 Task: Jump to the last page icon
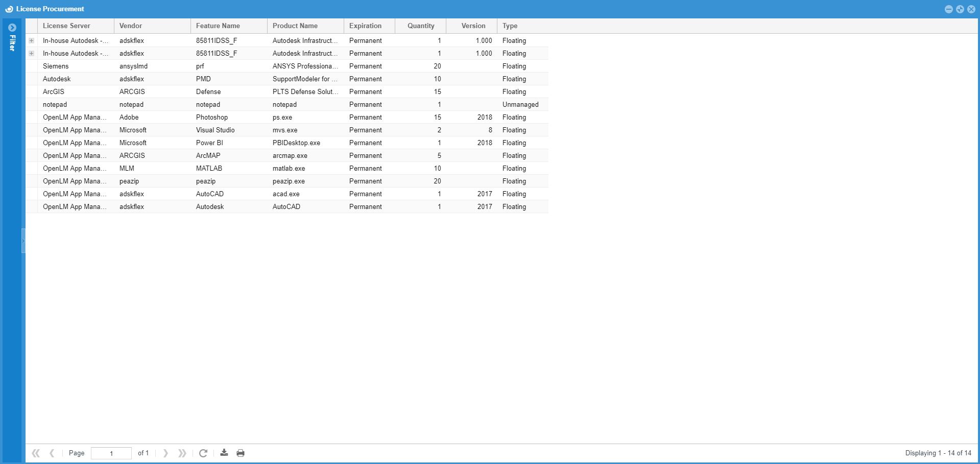click(x=182, y=453)
